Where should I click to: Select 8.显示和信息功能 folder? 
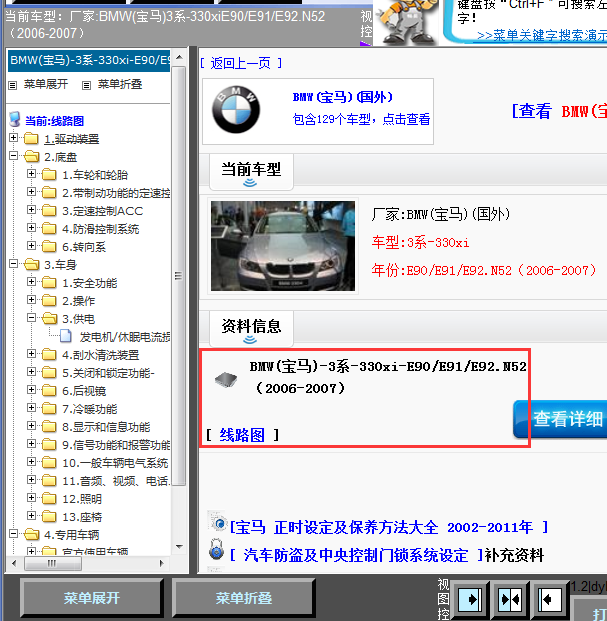point(106,427)
